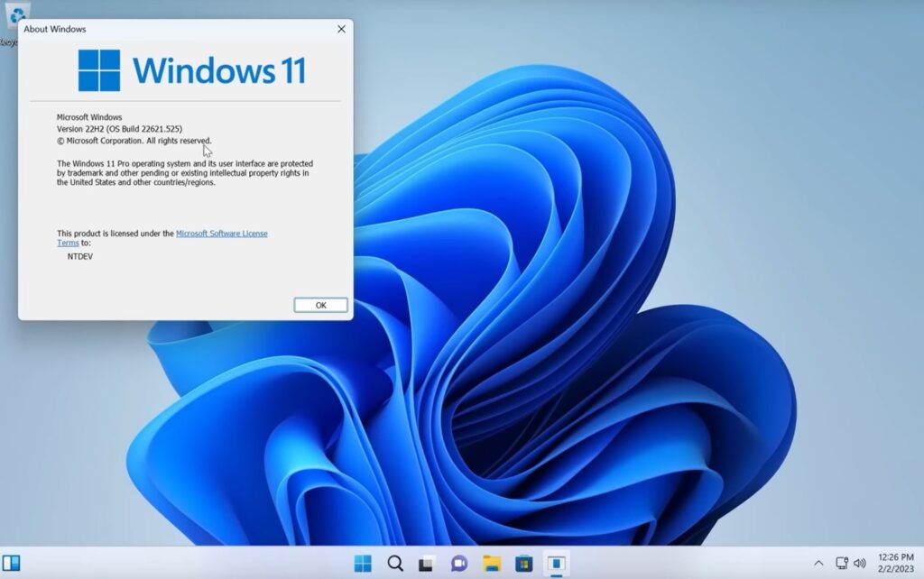The image size is (924, 579).
Task: Open the clock and date flyout
Action: click(895, 564)
